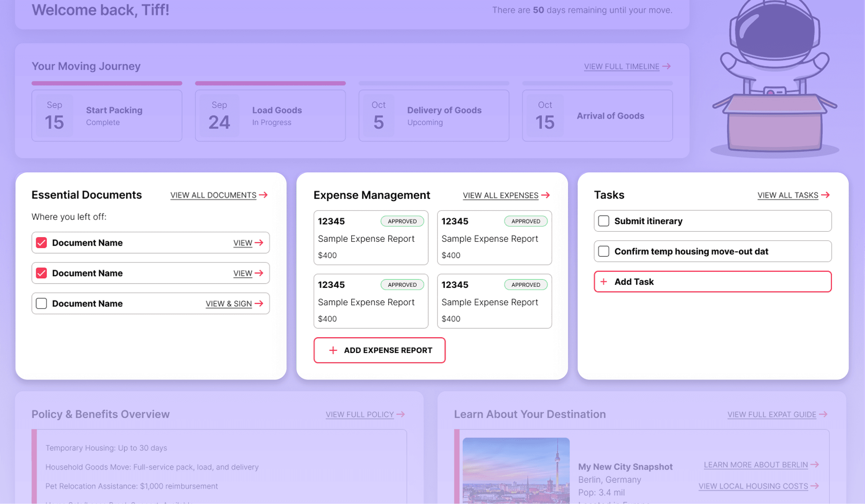Click the arrow beside View All Tasks

click(x=825, y=195)
